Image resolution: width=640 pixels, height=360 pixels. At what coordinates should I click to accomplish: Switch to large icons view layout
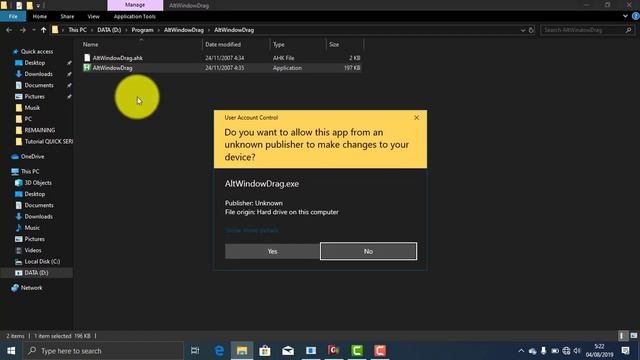633,336
